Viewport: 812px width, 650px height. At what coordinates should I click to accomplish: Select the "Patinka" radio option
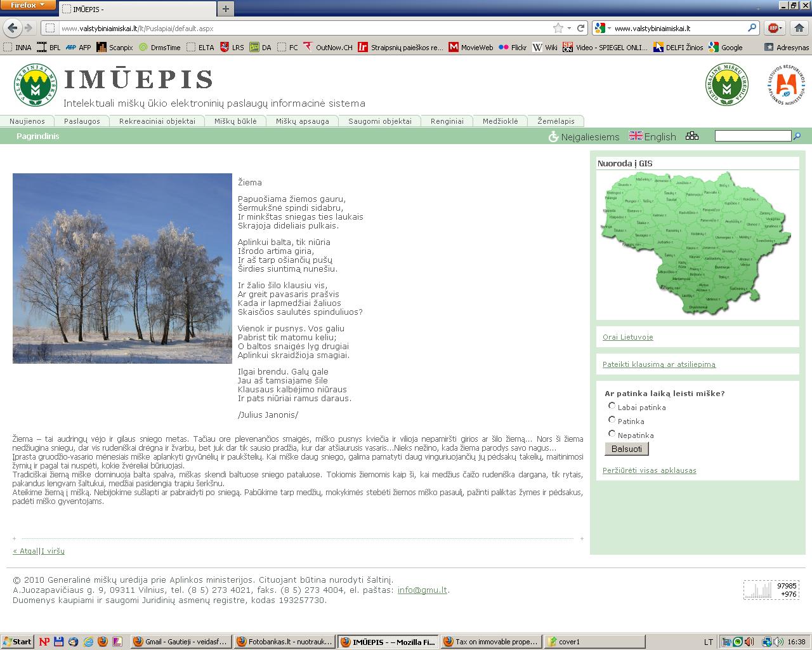pyautogui.click(x=612, y=420)
